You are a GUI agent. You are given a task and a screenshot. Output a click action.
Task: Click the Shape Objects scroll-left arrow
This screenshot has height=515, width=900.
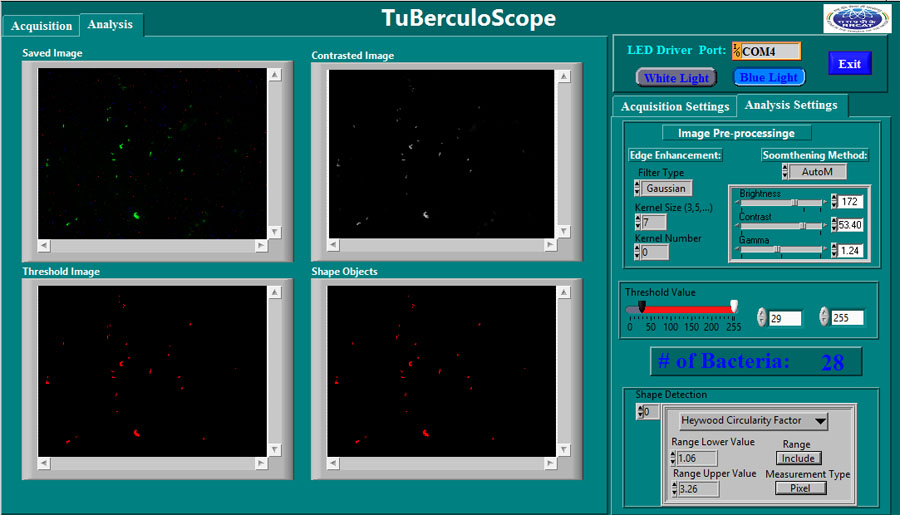333,463
